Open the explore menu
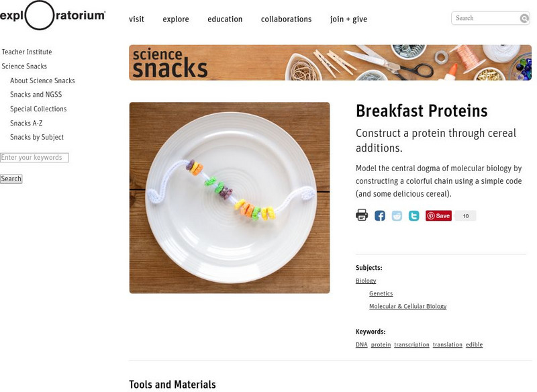The height and width of the screenshot is (392, 537). (x=176, y=19)
